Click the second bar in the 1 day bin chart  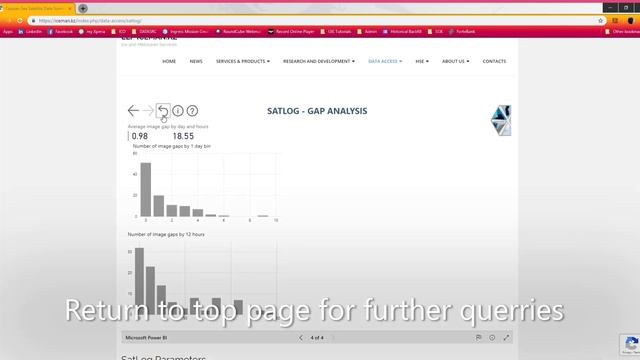pyautogui.click(x=159, y=206)
